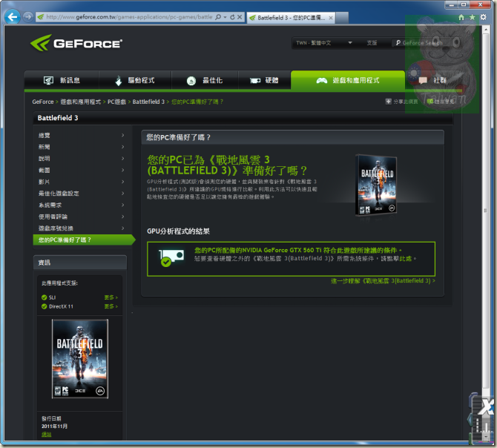Click the GeForce logo
The width and height of the screenshot is (497, 448).
[x=76, y=43]
